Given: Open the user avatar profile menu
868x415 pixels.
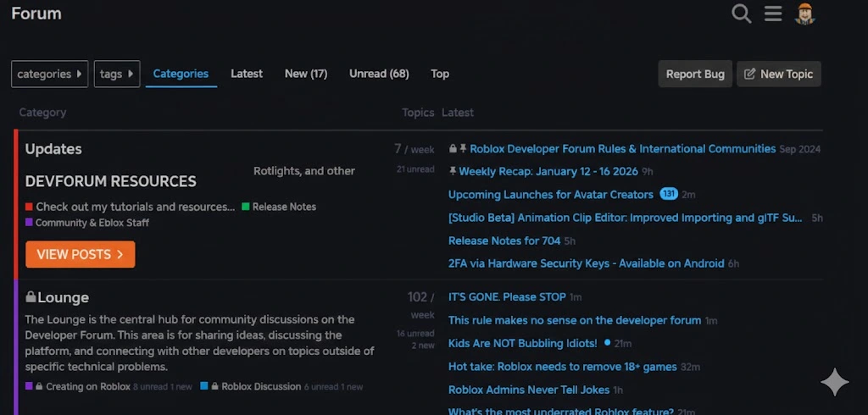Looking at the screenshot, I should click(805, 14).
